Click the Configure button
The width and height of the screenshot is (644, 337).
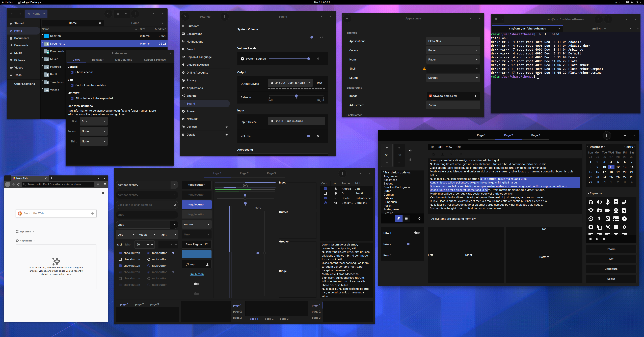611,269
